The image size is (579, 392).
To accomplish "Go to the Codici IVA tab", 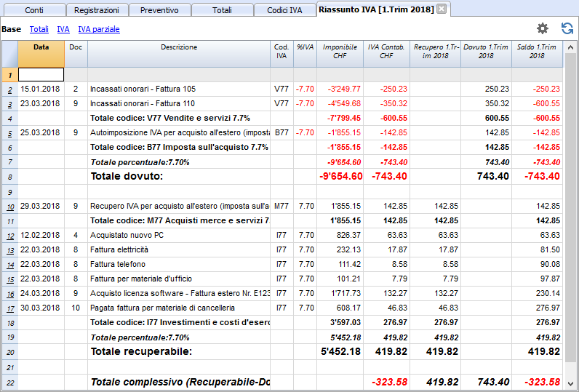I will (284, 10).
